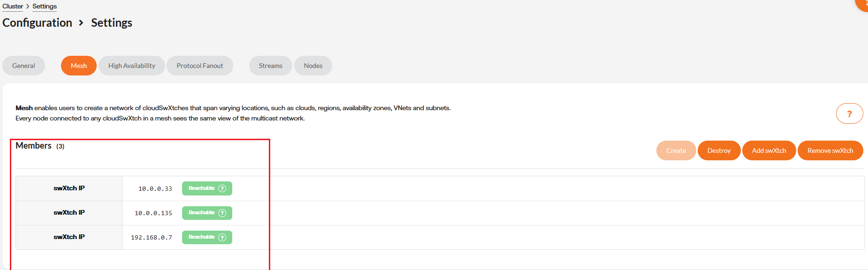
Task: Click Configuration in the page title
Action: [x=38, y=22]
